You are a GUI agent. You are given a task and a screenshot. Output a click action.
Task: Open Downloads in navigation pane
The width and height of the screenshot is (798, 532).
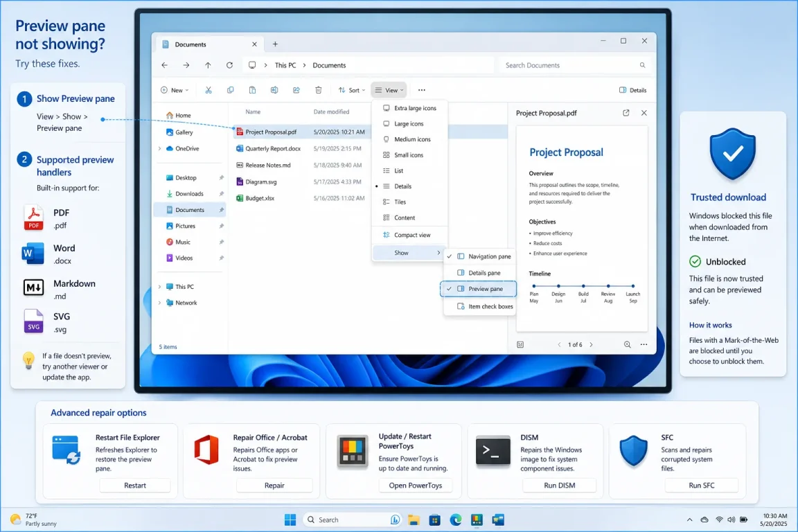[x=189, y=194]
